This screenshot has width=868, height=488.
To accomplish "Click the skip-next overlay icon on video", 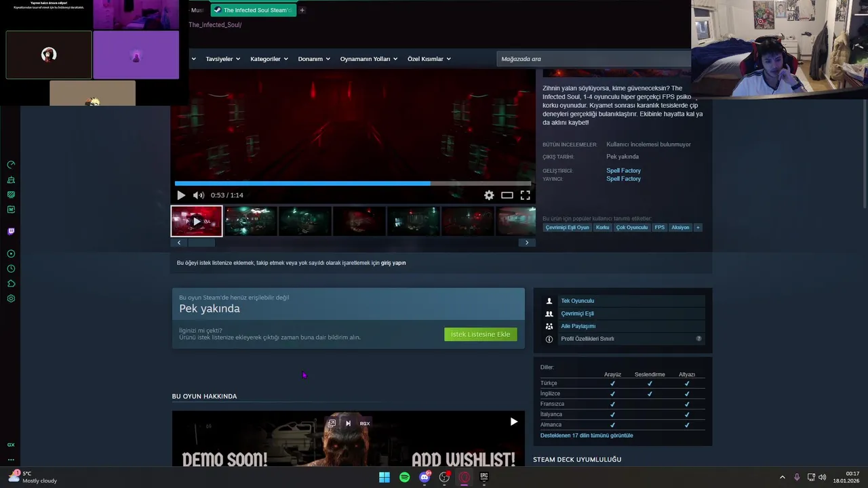I will click(348, 424).
